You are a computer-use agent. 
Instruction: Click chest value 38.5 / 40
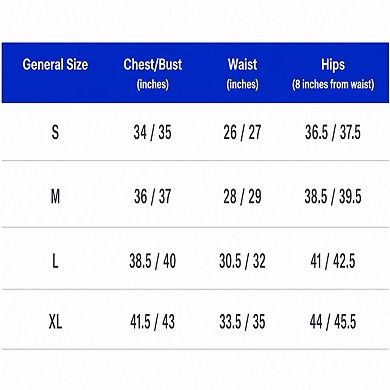pos(152,261)
